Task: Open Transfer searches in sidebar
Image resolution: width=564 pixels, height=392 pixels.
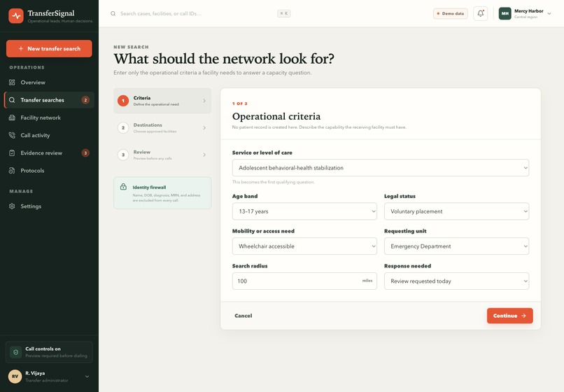Action: point(49,100)
